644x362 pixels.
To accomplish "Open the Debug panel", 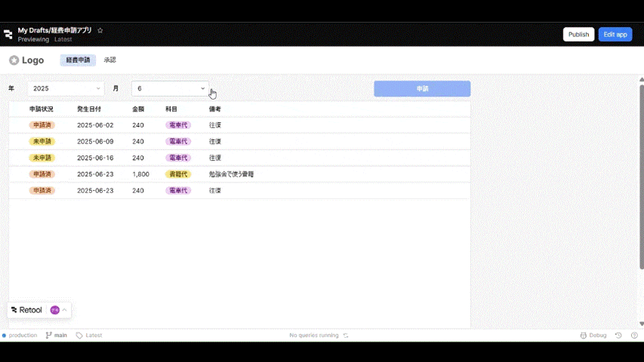I will pos(593,336).
